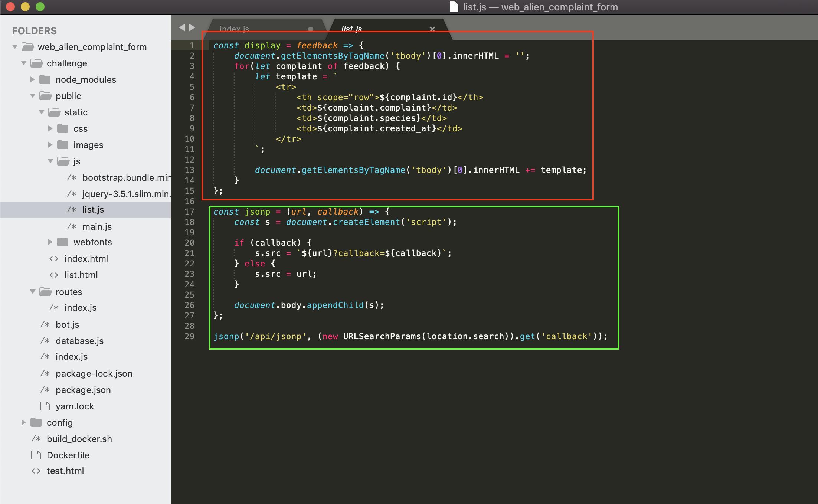Click the unsaved dot on index.js tab
Screen dimensions: 818x504
pos(311,29)
